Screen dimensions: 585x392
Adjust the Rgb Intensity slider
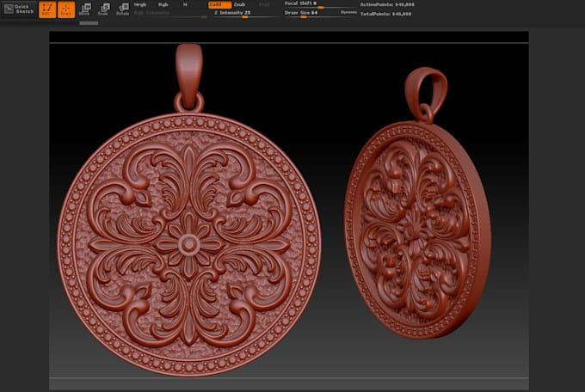[x=169, y=14]
